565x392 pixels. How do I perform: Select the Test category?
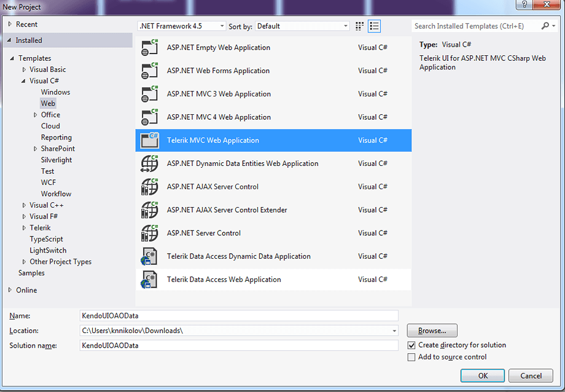click(x=47, y=171)
